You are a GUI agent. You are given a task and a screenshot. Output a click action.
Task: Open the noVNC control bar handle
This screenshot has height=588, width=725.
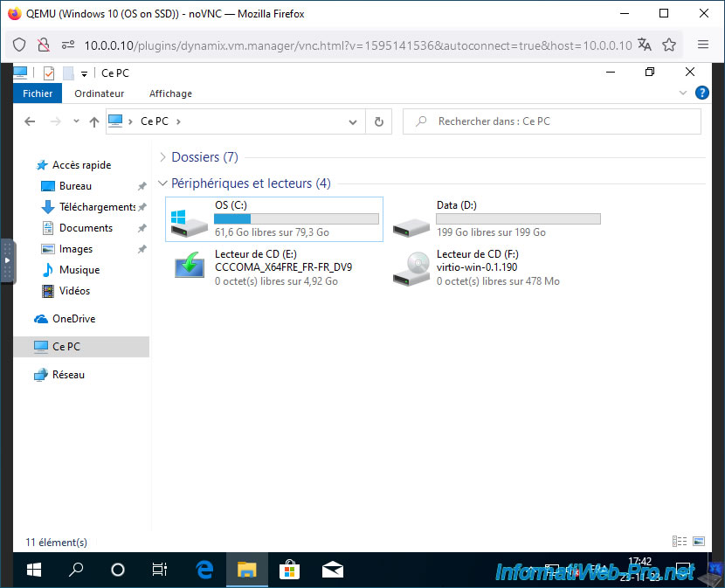(7, 260)
